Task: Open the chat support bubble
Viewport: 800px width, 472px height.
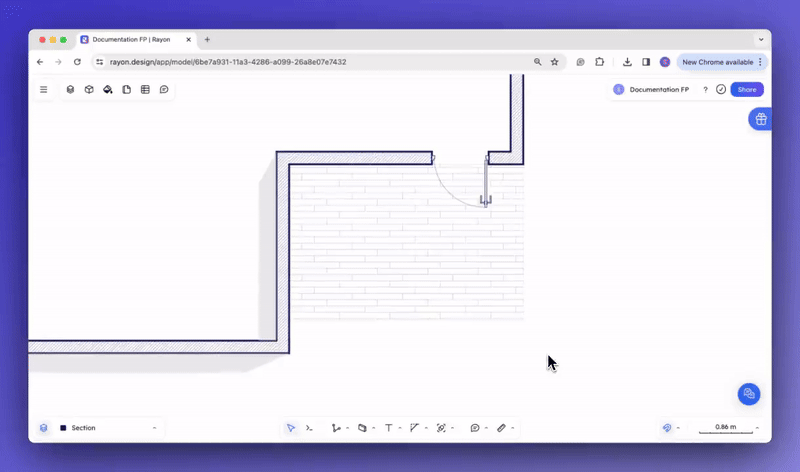Action: click(748, 394)
